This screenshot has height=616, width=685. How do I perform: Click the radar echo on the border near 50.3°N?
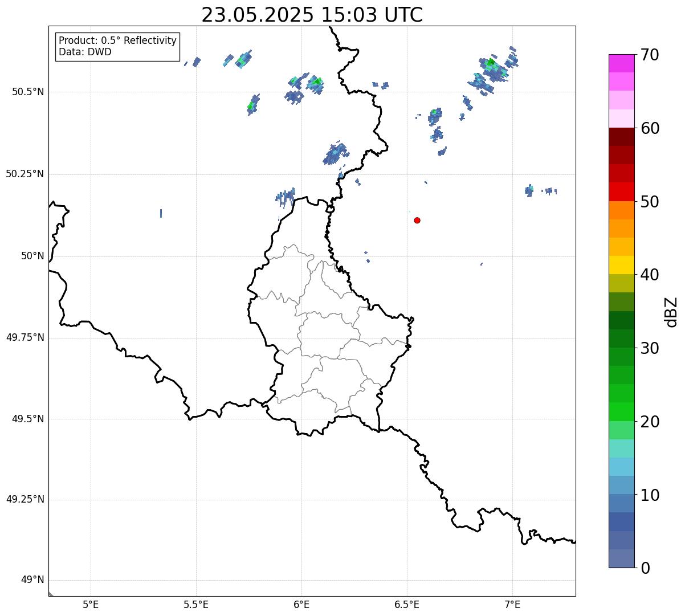point(335,153)
